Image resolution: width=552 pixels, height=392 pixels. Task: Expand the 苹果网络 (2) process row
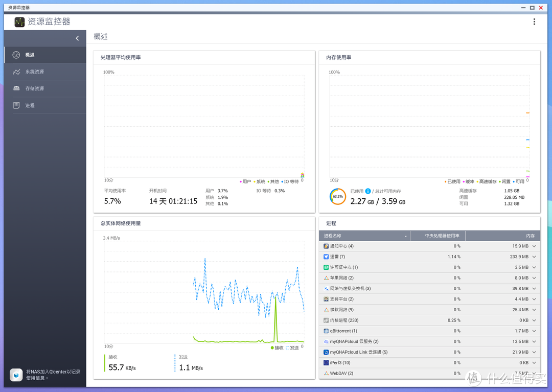[534, 278]
